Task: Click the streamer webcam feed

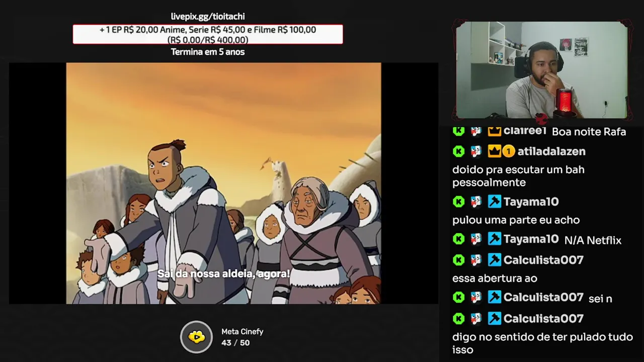Action: point(542,70)
